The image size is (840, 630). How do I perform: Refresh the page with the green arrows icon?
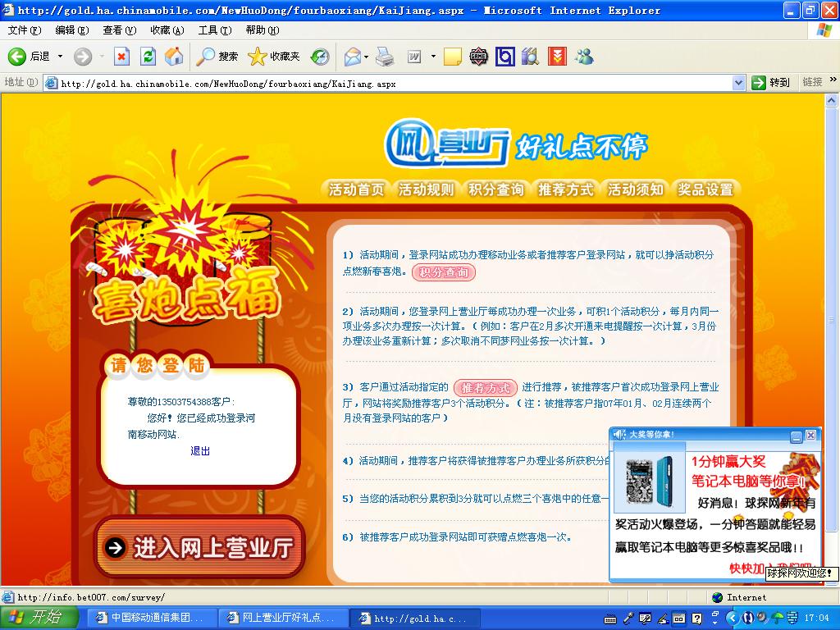point(148,57)
